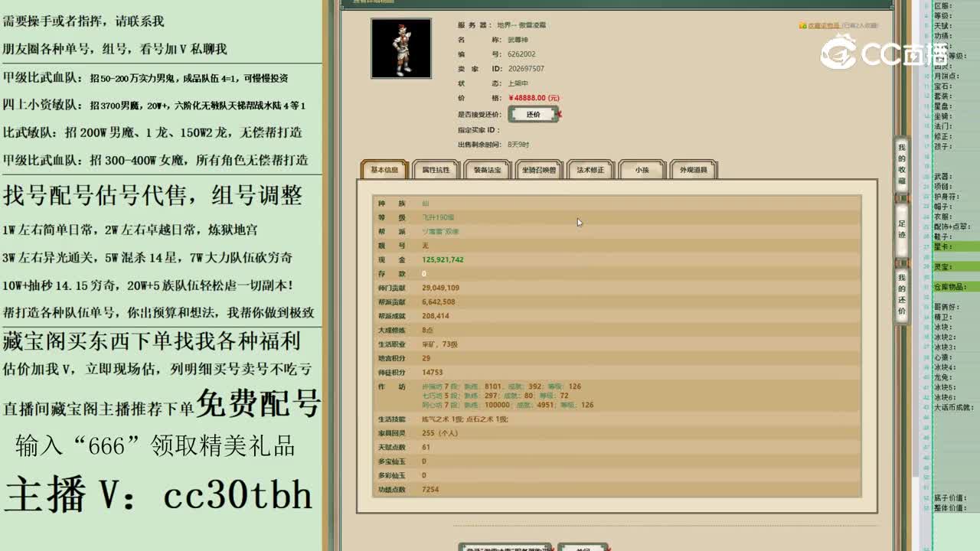Click the 师徒积分 value 14753
This screenshot has width=980, height=551.
[432, 372]
